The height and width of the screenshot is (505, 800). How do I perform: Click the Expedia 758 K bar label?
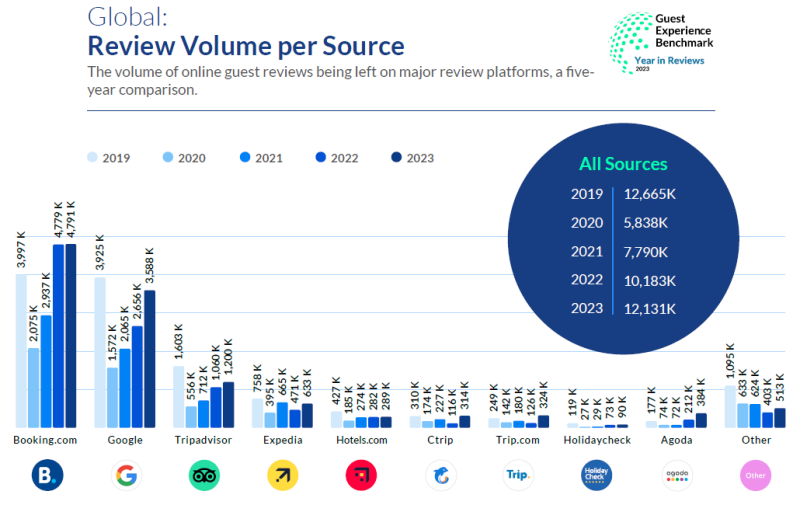(257, 378)
